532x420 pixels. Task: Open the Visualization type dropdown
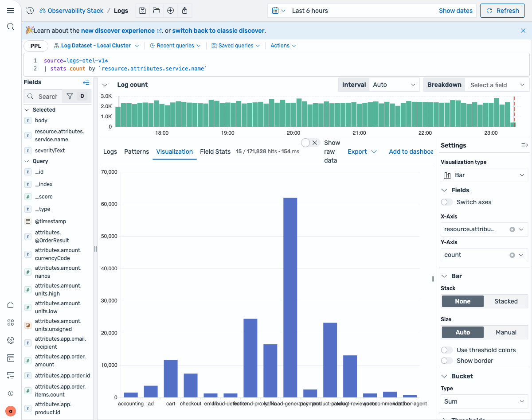point(484,175)
